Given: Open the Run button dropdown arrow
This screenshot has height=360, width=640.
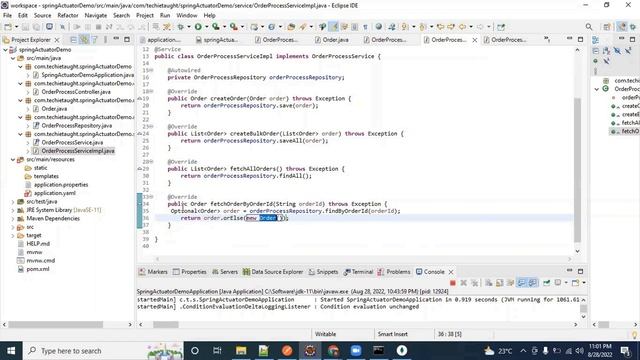Looking at the screenshot, I should tap(206, 27).
